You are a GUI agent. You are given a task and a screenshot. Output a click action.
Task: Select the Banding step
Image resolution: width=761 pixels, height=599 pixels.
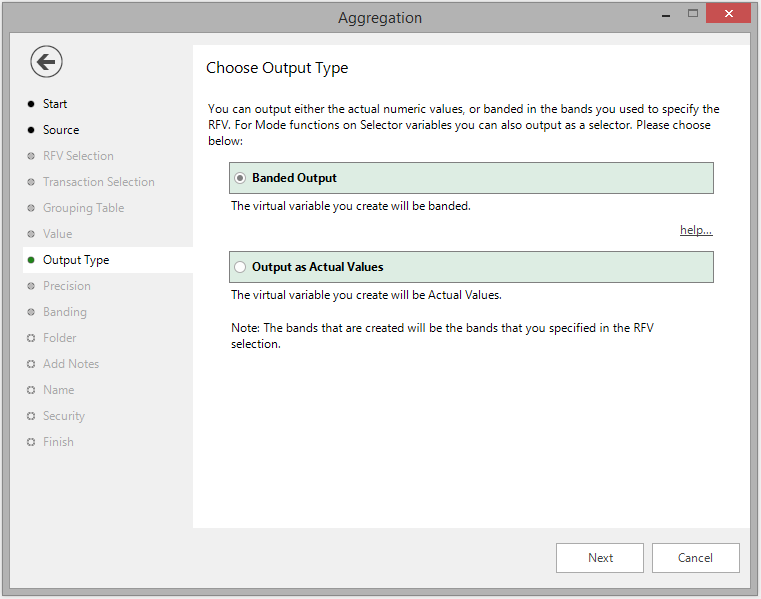65,312
